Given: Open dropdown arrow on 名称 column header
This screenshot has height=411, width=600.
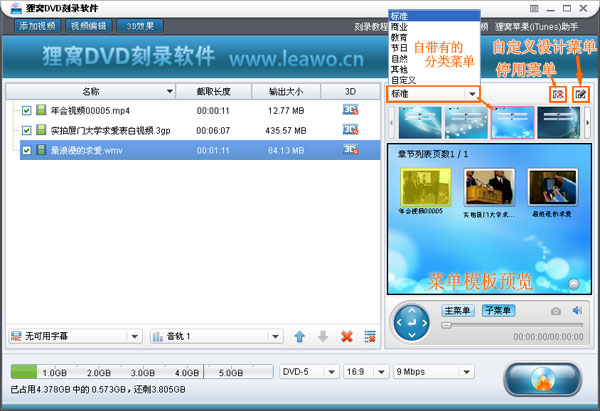Looking at the screenshot, I should 170,91.
